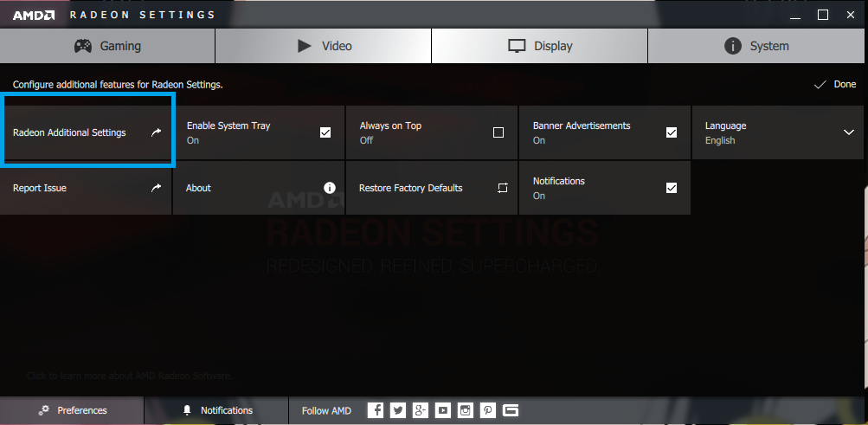Open AMD's YouTube icon
This screenshot has height=425, width=868.
(443, 410)
